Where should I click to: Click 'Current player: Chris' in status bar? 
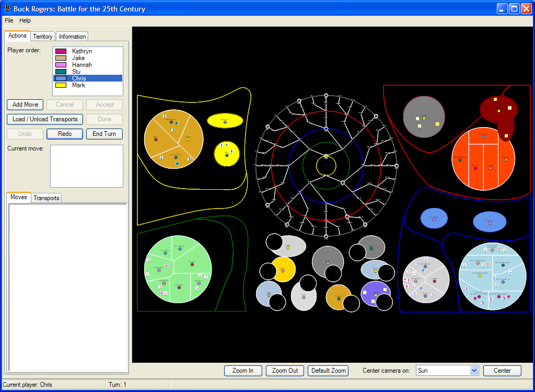point(28,385)
